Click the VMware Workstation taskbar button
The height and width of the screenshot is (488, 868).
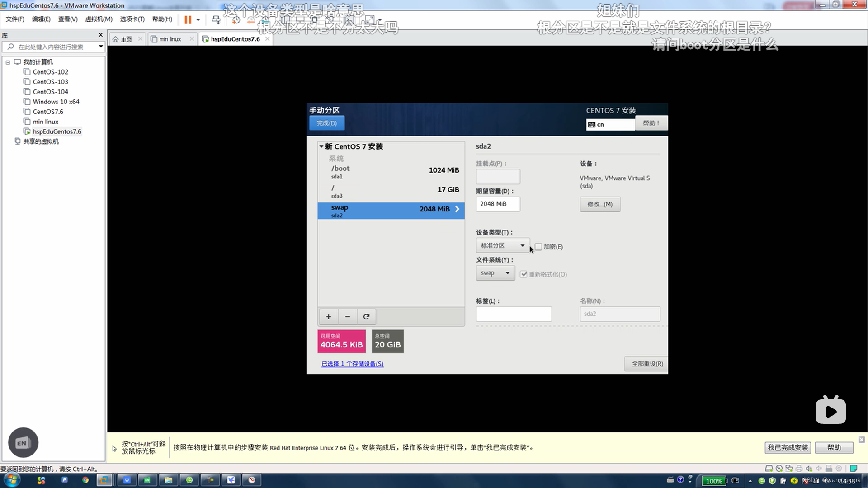[104, 480]
